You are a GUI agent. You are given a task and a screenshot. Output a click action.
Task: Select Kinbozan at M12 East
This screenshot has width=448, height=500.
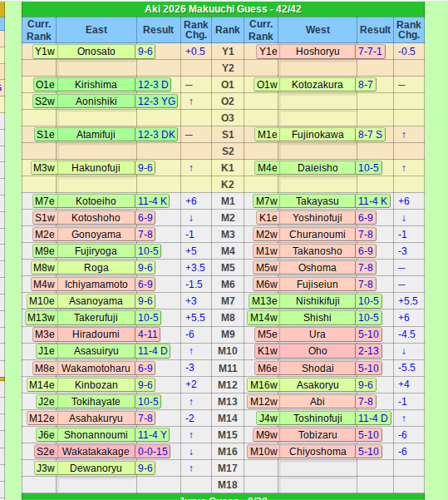tap(96, 384)
